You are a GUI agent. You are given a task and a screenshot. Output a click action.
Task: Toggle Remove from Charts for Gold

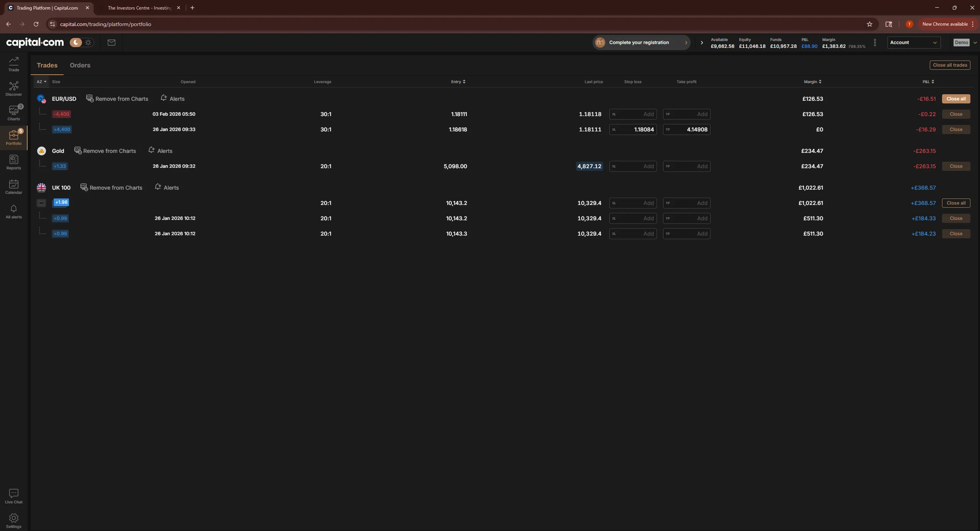(105, 151)
